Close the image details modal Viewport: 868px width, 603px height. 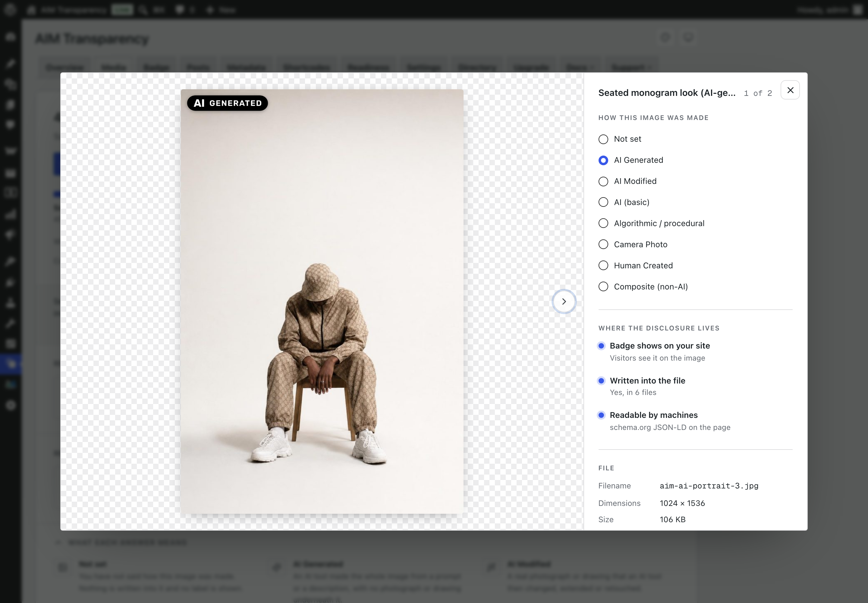[x=790, y=90]
